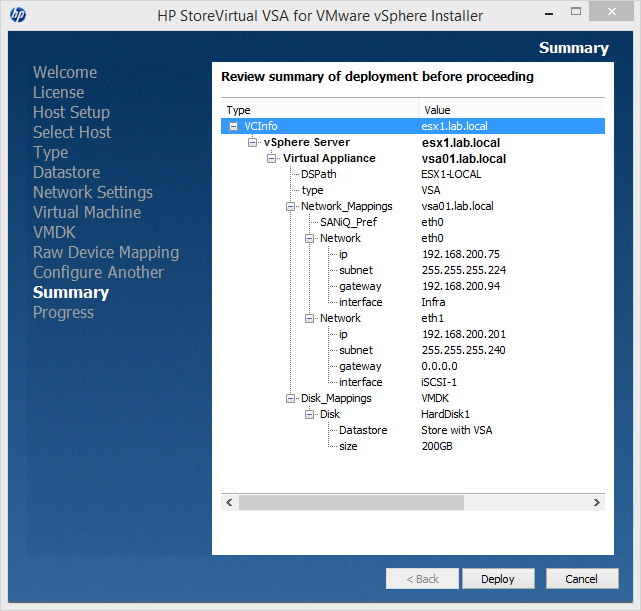Select interface iSCSI-1 row
Screen dimensions: 641x611
[x=413, y=383]
